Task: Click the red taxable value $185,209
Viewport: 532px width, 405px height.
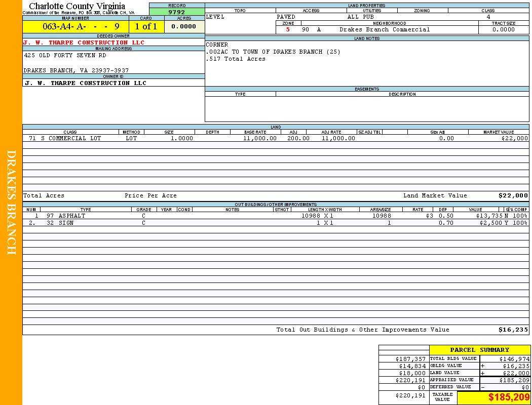Action: pyautogui.click(x=509, y=397)
